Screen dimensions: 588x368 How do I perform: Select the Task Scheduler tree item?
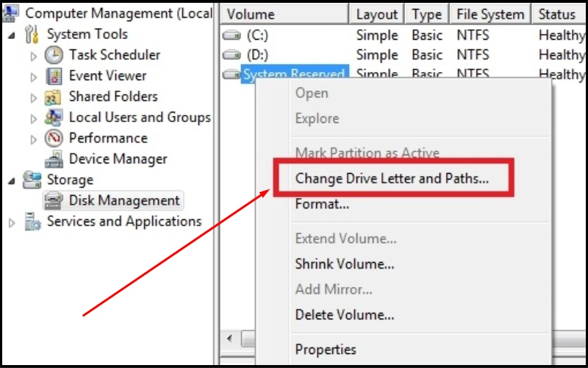click(115, 54)
